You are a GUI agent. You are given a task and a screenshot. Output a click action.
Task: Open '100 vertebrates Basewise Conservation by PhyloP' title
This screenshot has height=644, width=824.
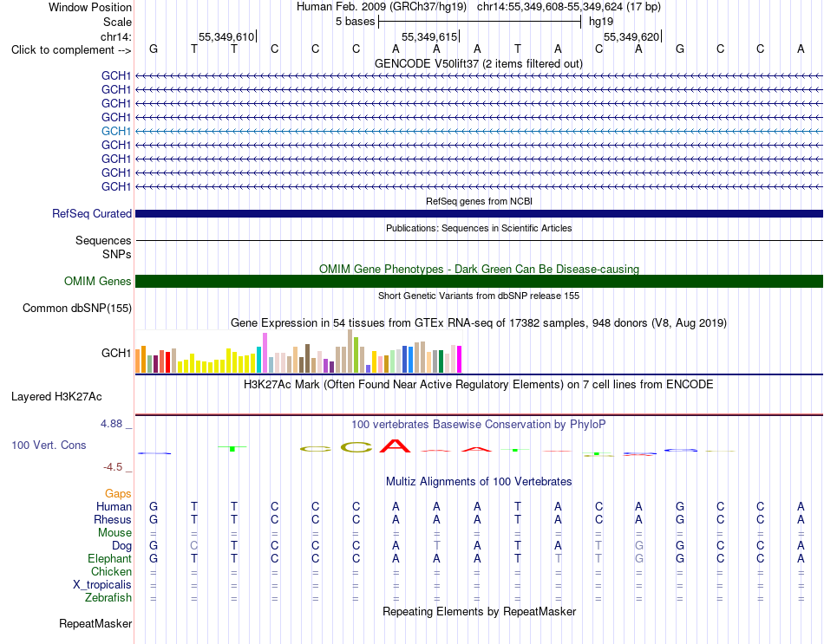point(479,425)
